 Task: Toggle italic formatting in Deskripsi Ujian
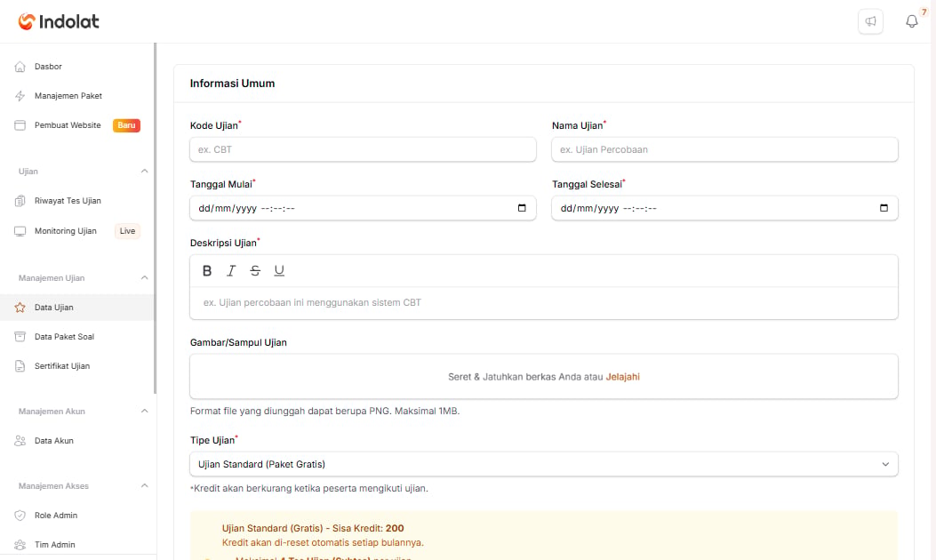(231, 271)
